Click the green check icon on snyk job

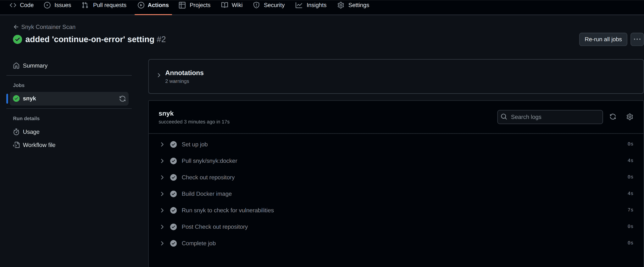pyautogui.click(x=16, y=99)
